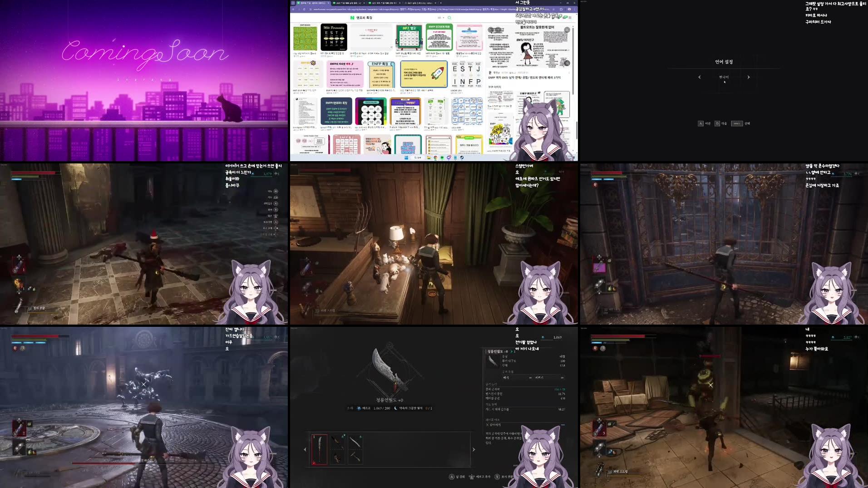Open Steam from the taskbar

click(x=462, y=158)
